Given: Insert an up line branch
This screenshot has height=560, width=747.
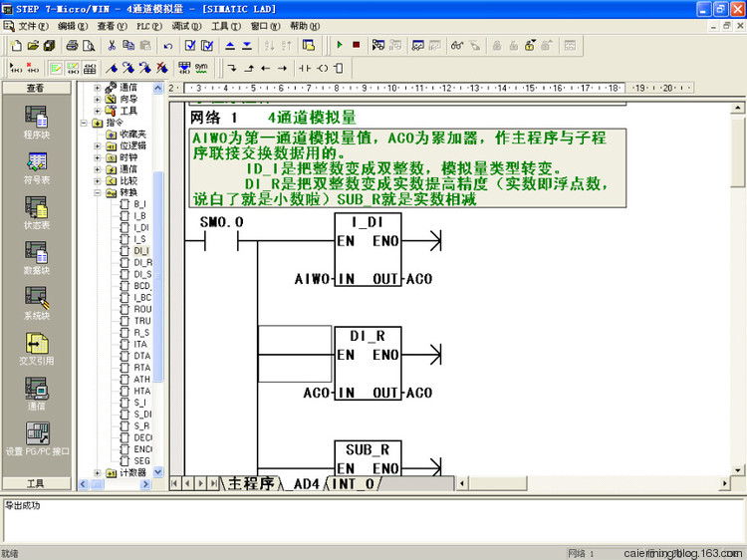Looking at the screenshot, I should 249,68.
